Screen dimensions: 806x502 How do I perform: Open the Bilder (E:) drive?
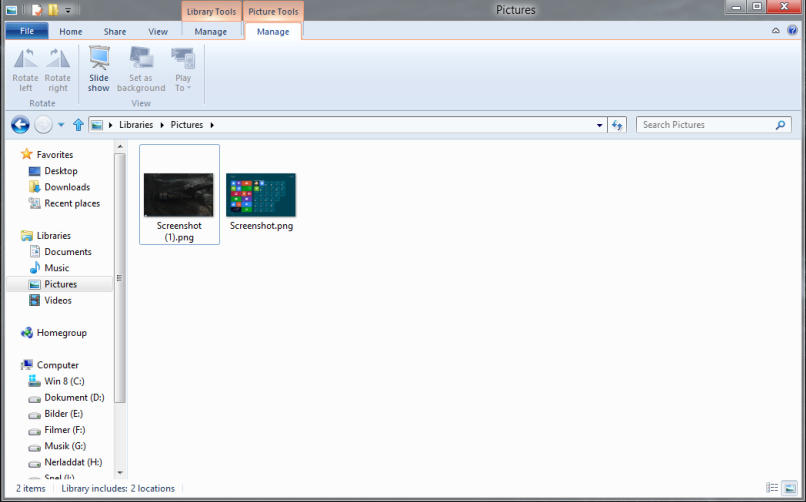click(x=63, y=414)
